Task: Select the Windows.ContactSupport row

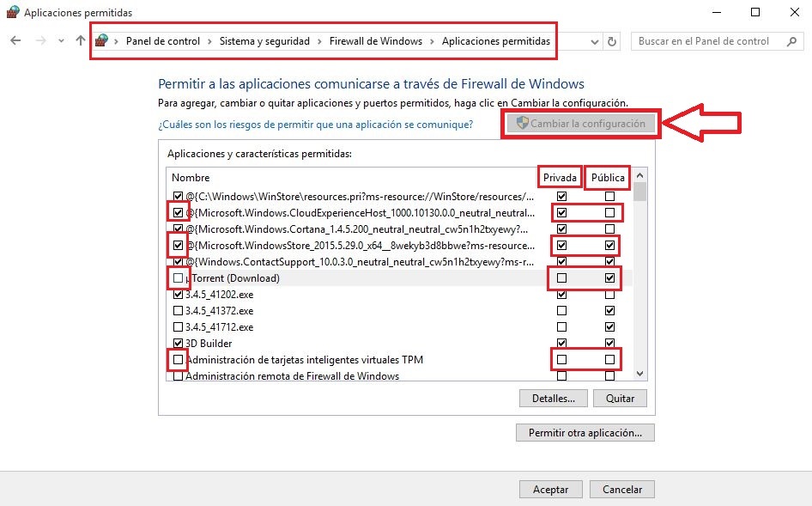Action: [x=399, y=262]
